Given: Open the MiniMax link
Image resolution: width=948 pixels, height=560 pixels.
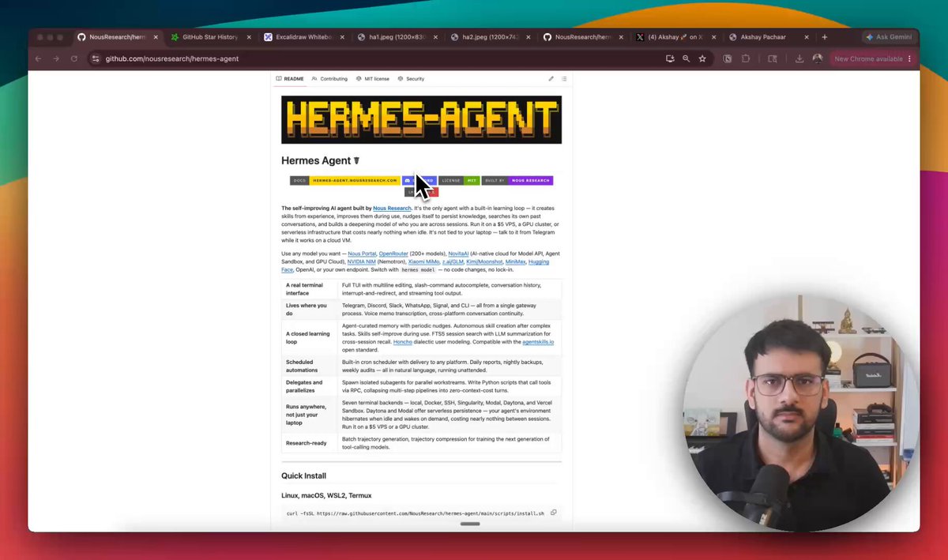Looking at the screenshot, I should pyautogui.click(x=515, y=261).
